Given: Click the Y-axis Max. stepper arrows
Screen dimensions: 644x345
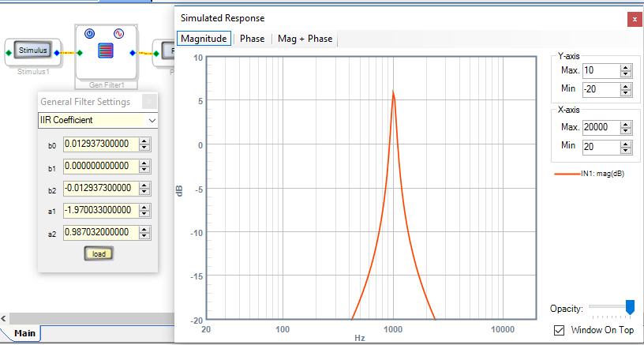Looking at the screenshot, I should tap(626, 70).
